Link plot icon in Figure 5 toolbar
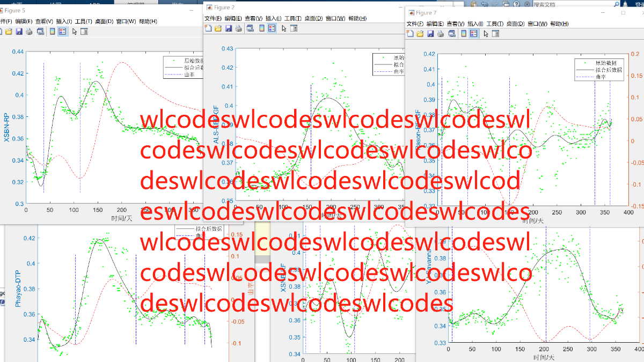644x362 pixels. click(x=40, y=32)
